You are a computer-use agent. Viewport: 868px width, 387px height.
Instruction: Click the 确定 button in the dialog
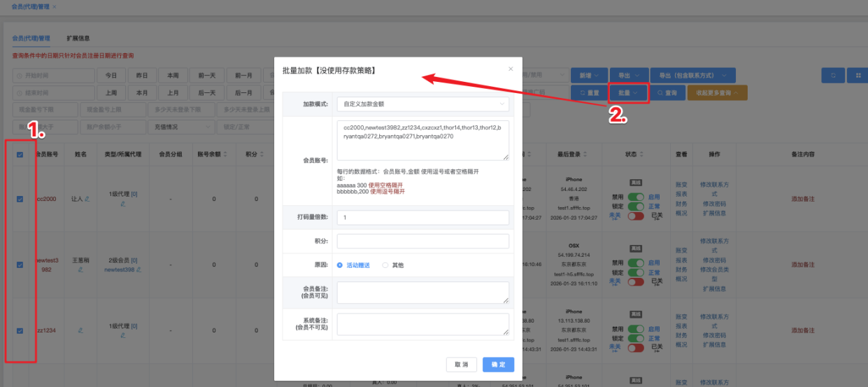pyautogui.click(x=498, y=365)
